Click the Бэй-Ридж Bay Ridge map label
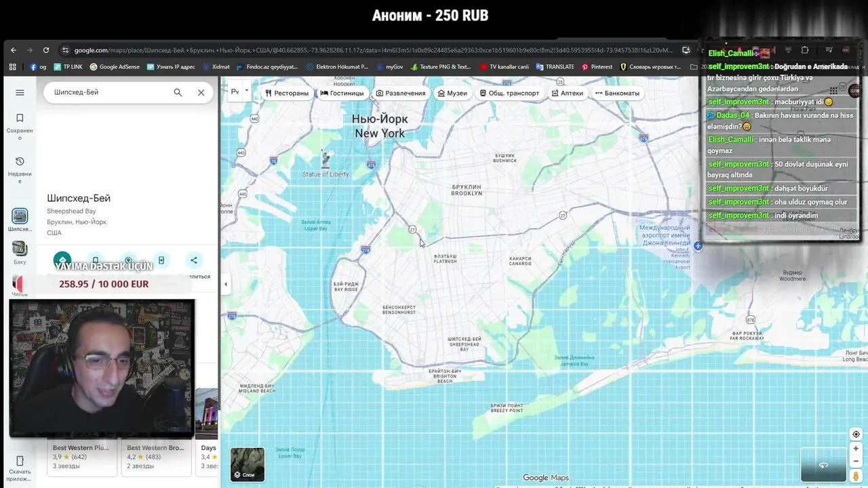This screenshot has width=868, height=488. (346, 286)
